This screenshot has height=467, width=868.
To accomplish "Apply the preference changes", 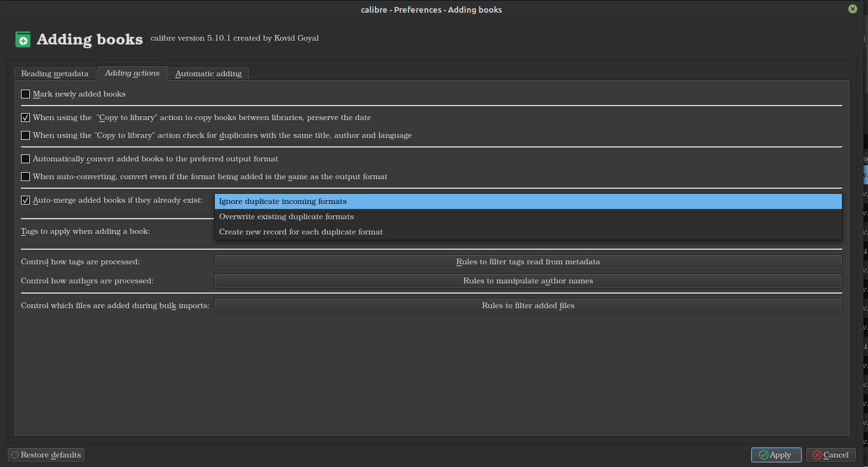I will click(x=776, y=455).
